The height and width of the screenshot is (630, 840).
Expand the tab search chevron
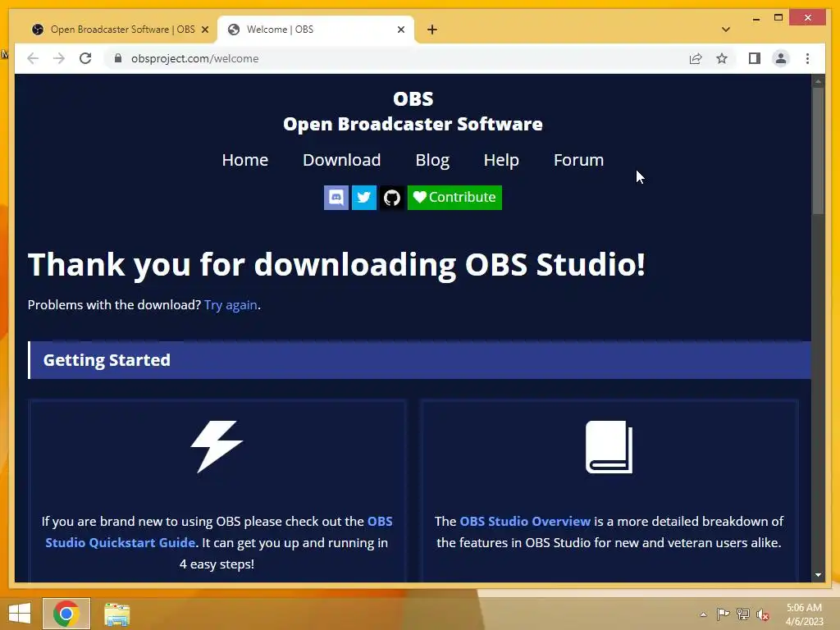(726, 30)
